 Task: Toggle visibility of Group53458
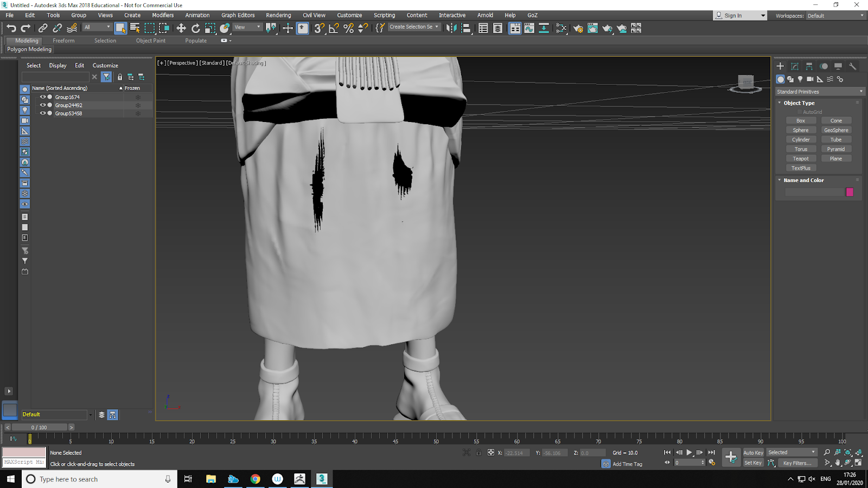click(x=43, y=113)
